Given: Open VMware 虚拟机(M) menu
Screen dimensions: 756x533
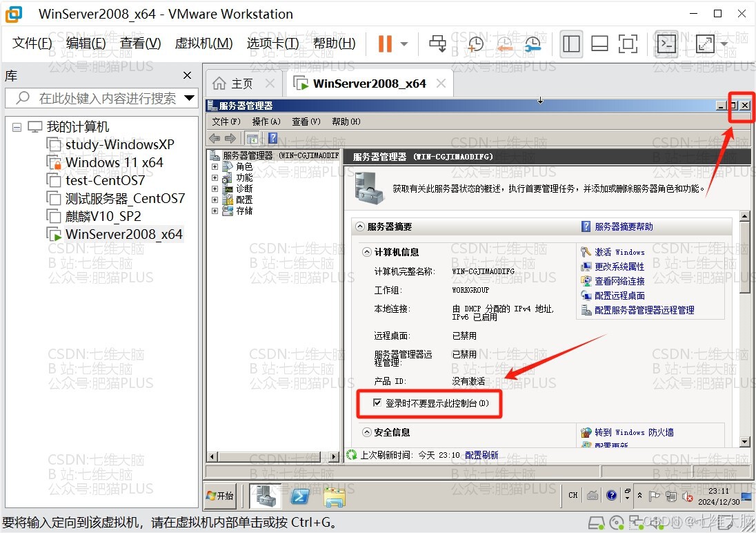Looking at the screenshot, I should (203, 43).
